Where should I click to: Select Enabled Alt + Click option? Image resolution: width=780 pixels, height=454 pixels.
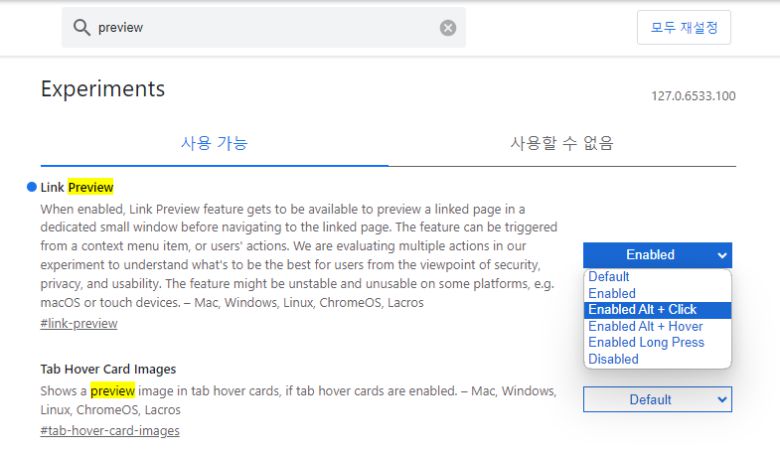point(642,310)
